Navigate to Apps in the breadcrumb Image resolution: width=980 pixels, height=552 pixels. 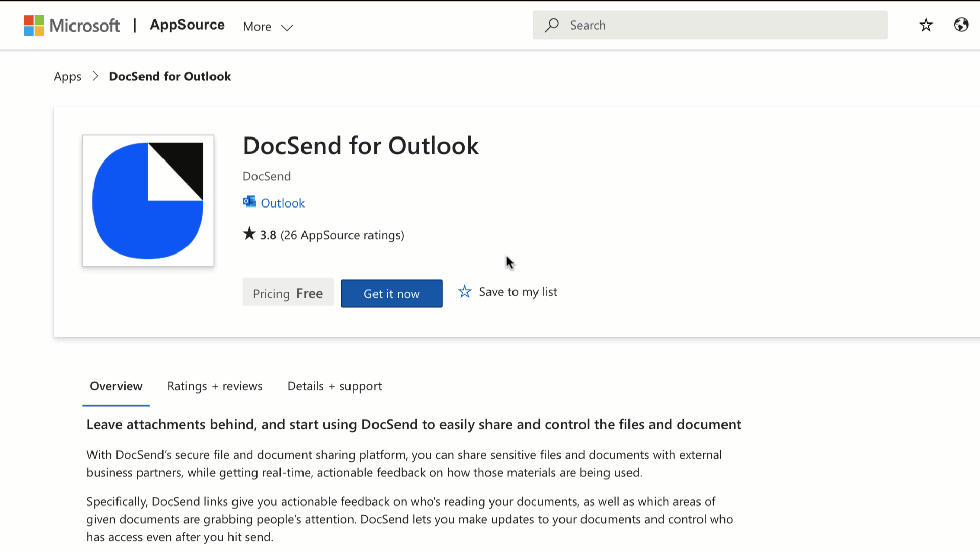tap(67, 77)
